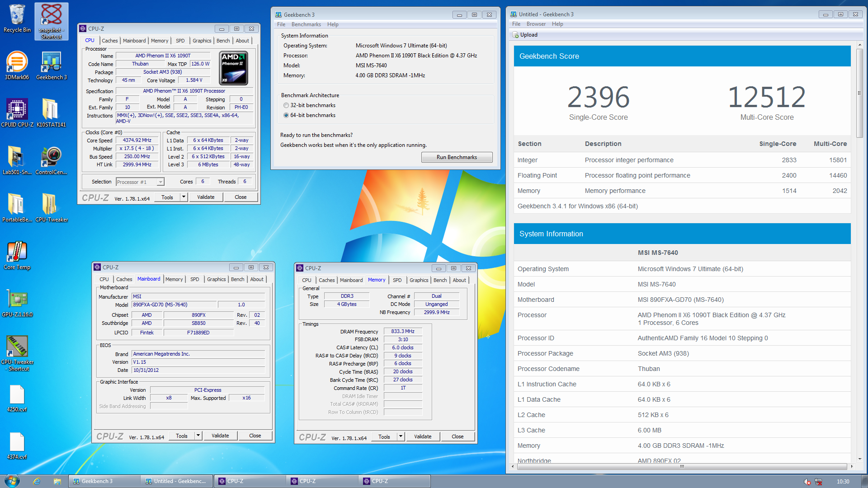
Task: Click Integer row in Geekbench score table
Action: [x=682, y=160]
